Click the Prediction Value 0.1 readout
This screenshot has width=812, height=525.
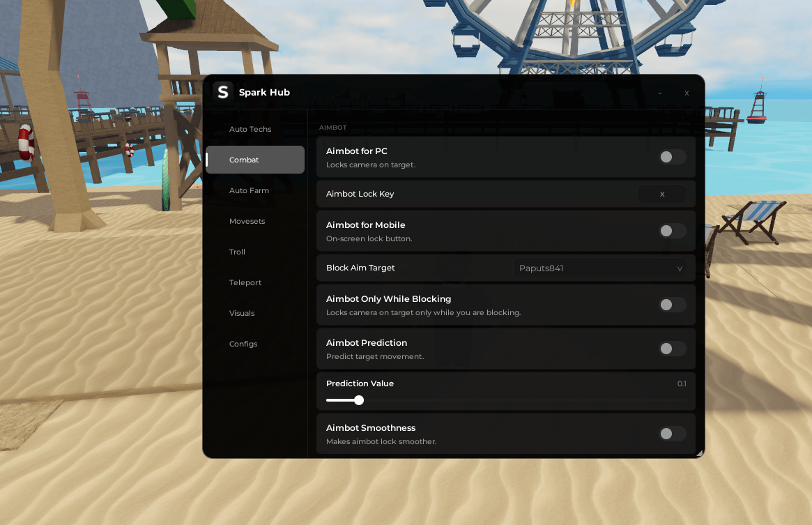pos(682,383)
